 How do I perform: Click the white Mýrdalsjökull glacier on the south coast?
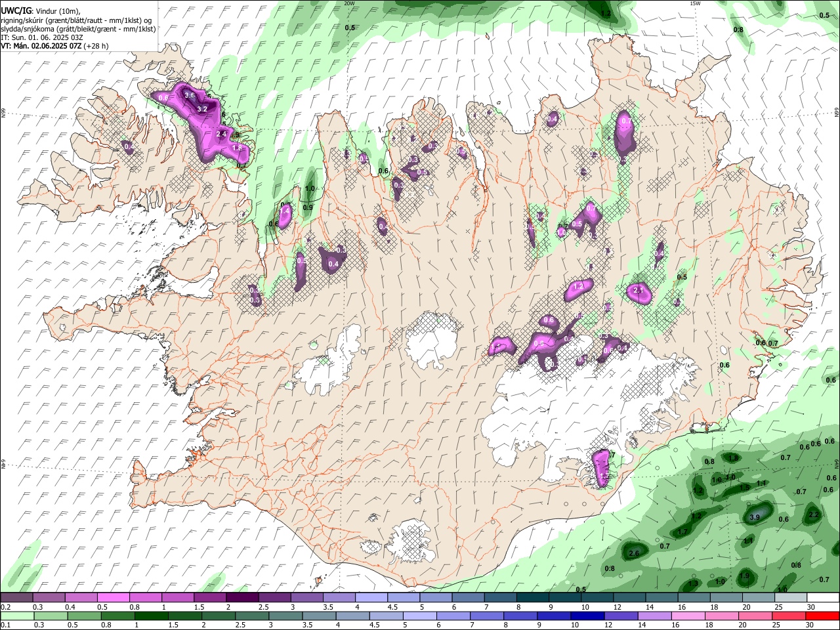pos(411,541)
